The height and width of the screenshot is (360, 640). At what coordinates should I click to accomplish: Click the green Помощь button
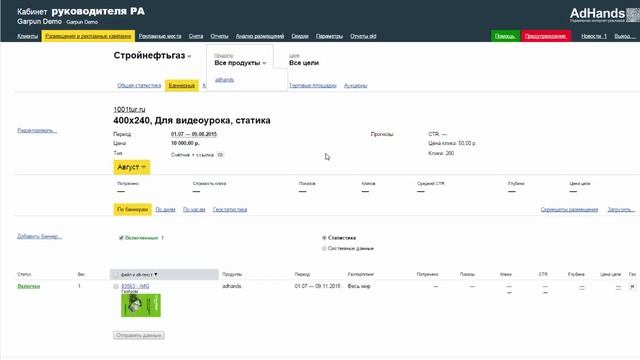(505, 36)
